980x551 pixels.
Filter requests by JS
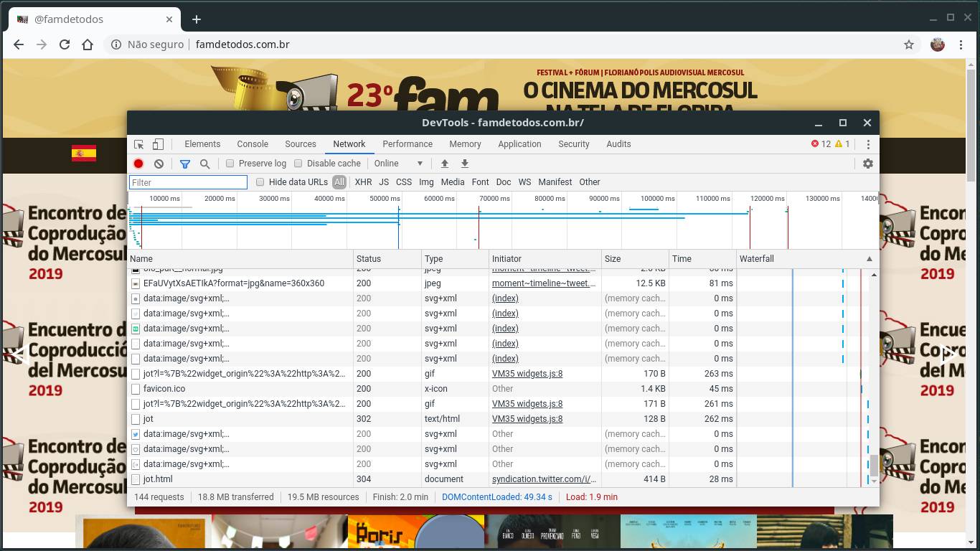[x=384, y=182]
